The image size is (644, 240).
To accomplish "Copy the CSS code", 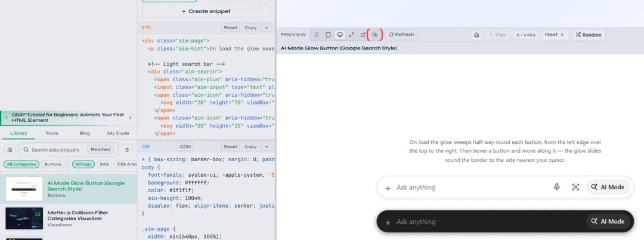I will click(x=250, y=147).
